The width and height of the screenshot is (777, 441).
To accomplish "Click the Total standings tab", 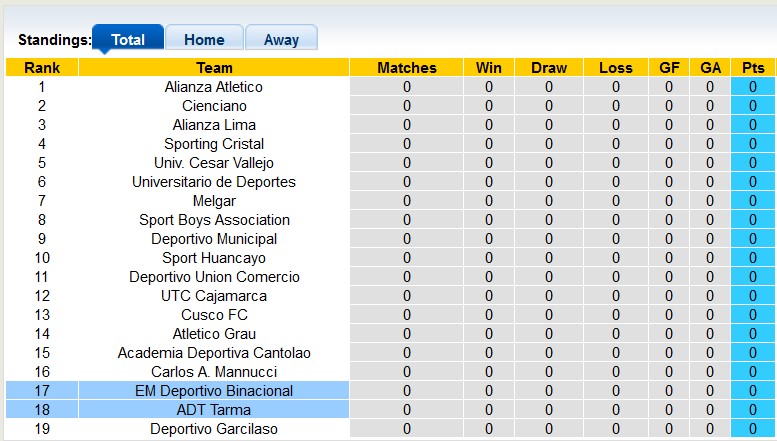I will [x=128, y=40].
